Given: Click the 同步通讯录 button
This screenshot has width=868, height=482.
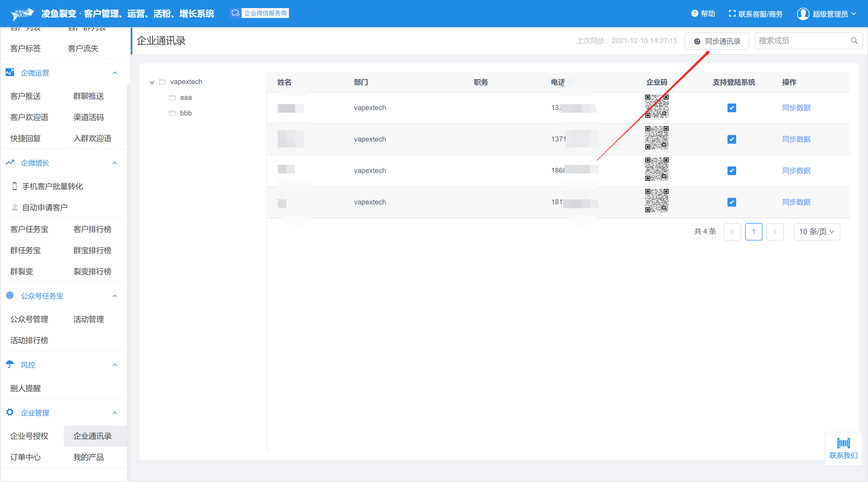Looking at the screenshot, I should click(716, 41).
